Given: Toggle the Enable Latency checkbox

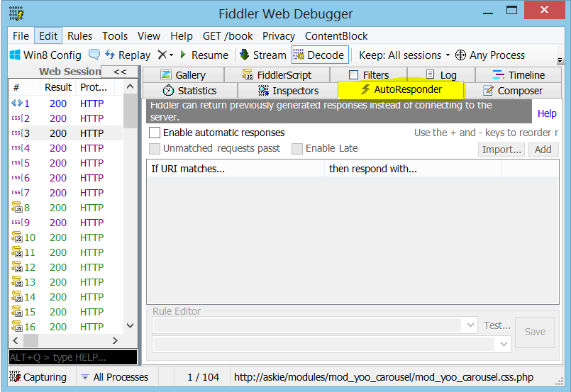Looking at the screenshot, I should (x=296, y=148).
